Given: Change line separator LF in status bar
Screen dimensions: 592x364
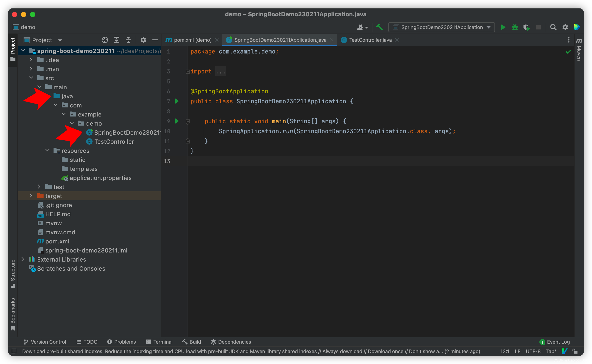Looking at the screenshot, I should coord(518,351).
